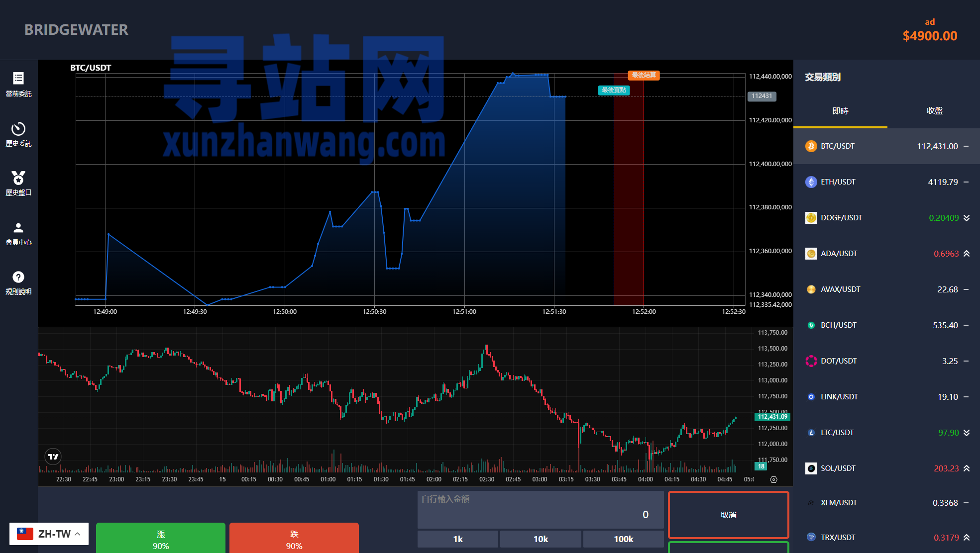The image size is (980, 553).
Task: Open the rules help question icon
Action: (18, 277)
